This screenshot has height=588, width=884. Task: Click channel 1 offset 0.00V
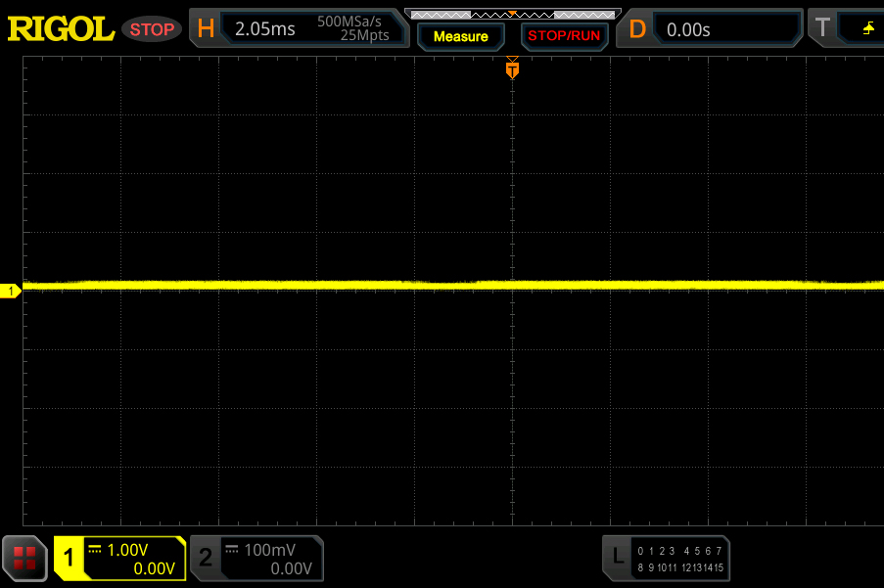click(x=154, y=568)
